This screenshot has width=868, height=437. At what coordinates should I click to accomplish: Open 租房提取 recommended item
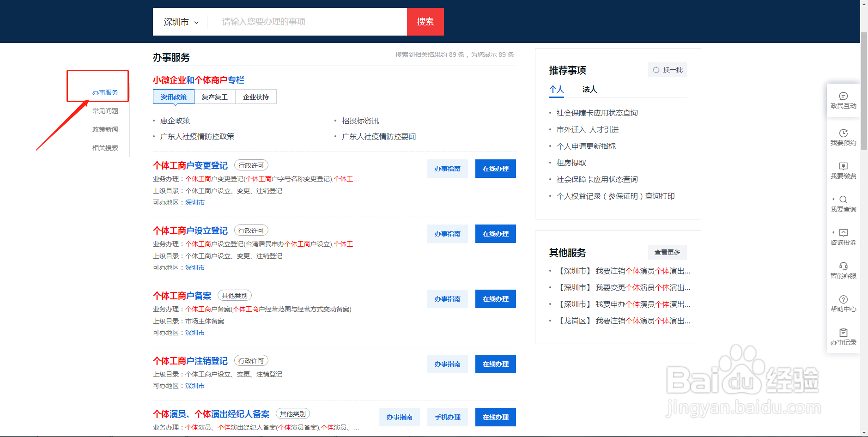[x=571, y=163]
